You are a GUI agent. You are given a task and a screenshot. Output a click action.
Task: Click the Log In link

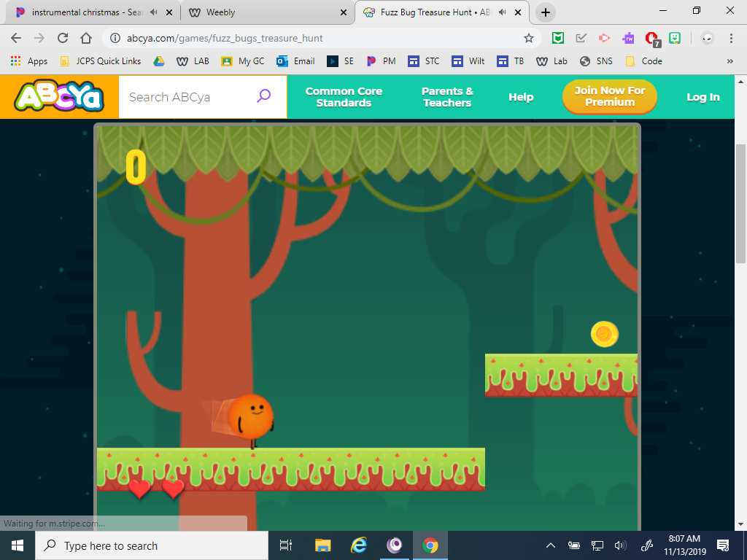(x=703, y=97)
